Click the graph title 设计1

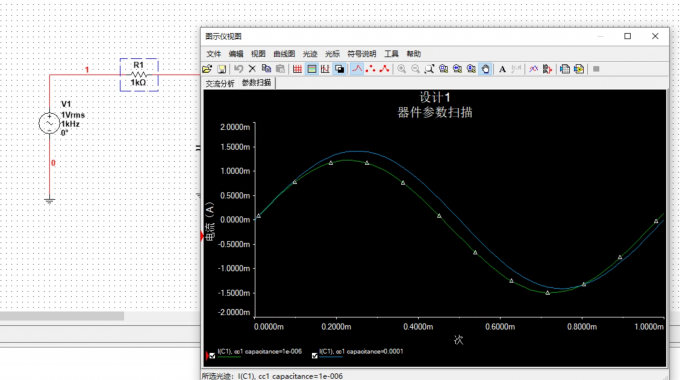(x=435, y=97)
